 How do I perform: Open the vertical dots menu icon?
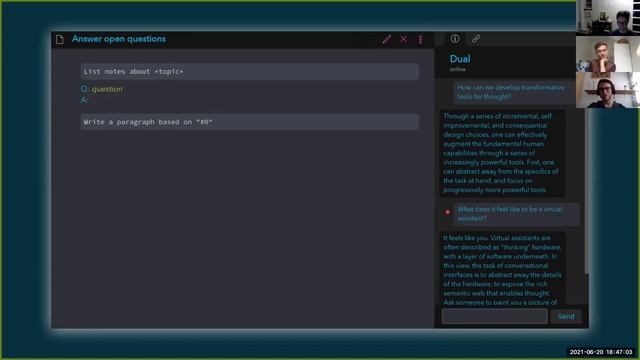420,39
